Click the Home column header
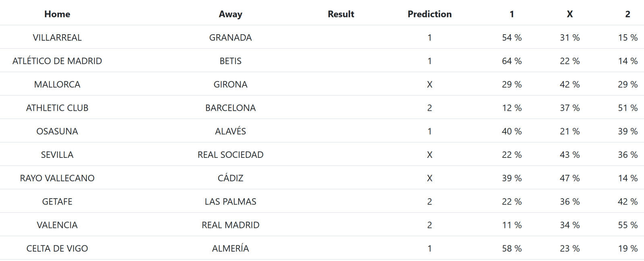This screenshot has height=261, width=644. point(57,14)
